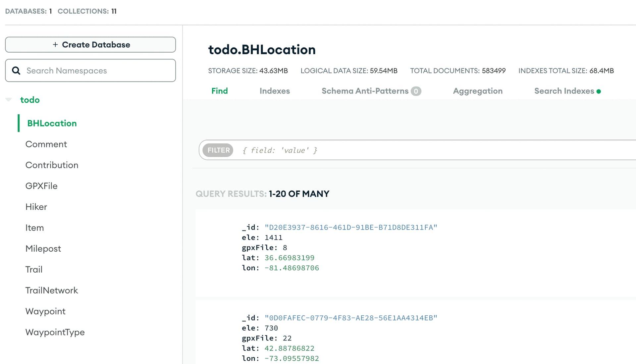The height and width of the screenshot is (364, 636).
Task: Focus the Search Namespaces field
Action: [x=96, y=71]
